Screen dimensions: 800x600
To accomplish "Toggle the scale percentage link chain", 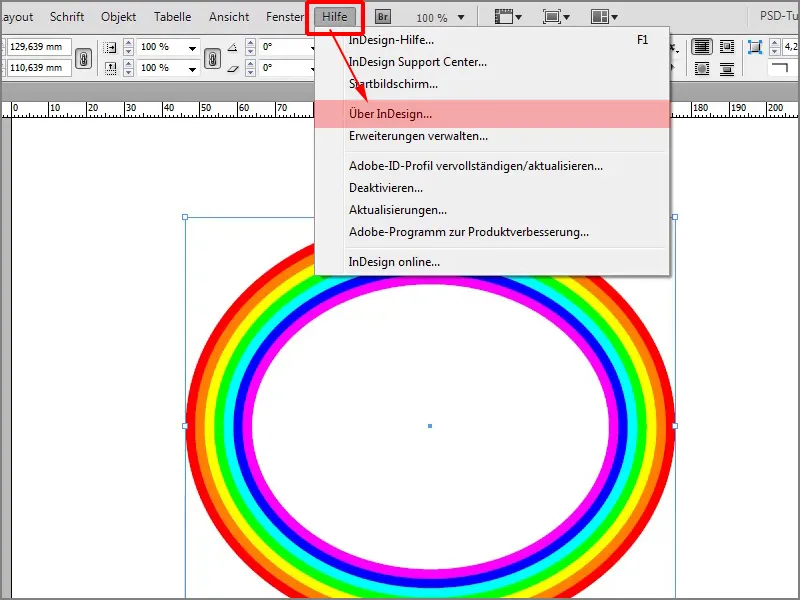I will [214, 56].
